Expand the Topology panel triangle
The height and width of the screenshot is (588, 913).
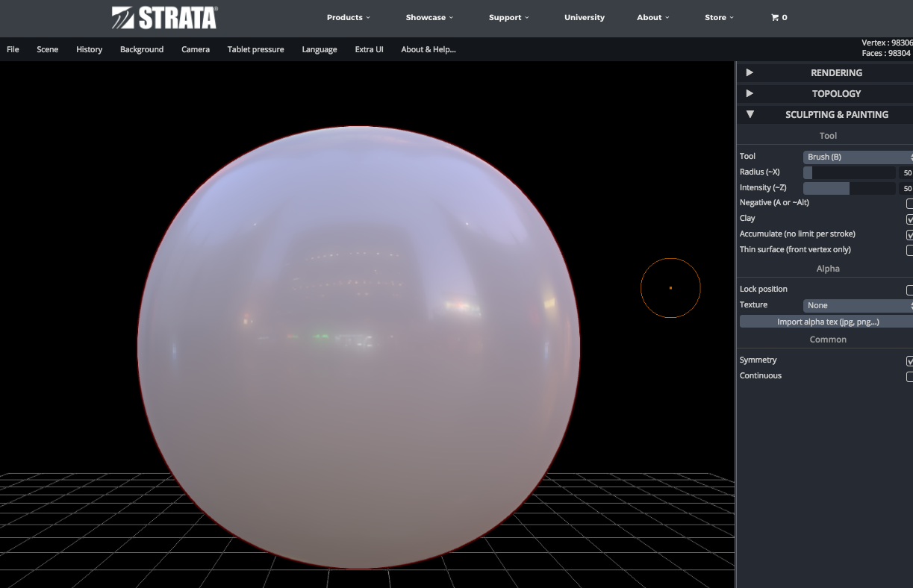[x=750, y=93]
